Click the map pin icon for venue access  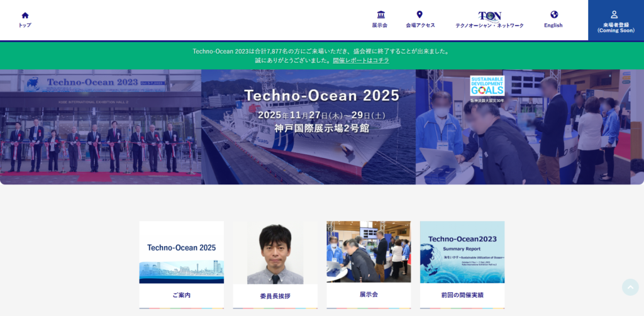coord(419,15)
